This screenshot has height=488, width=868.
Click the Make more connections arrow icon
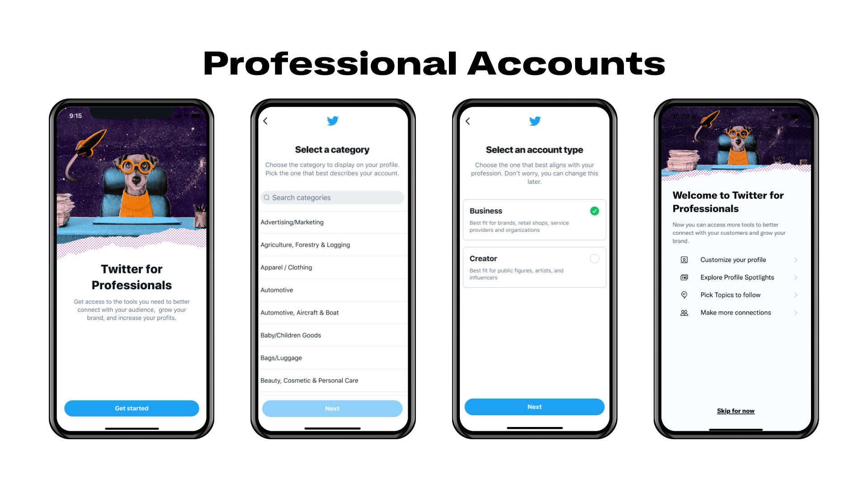pos(797,312)
